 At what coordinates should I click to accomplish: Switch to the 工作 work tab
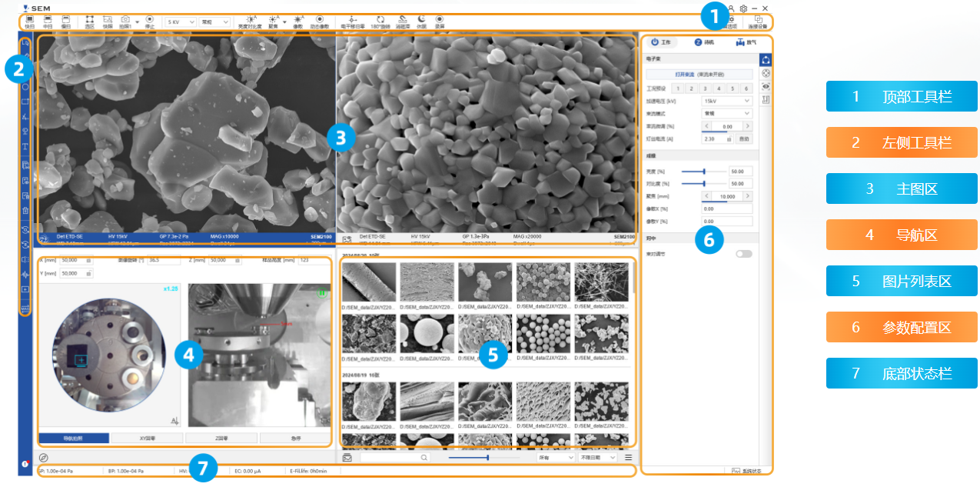[x=660, y=42]
